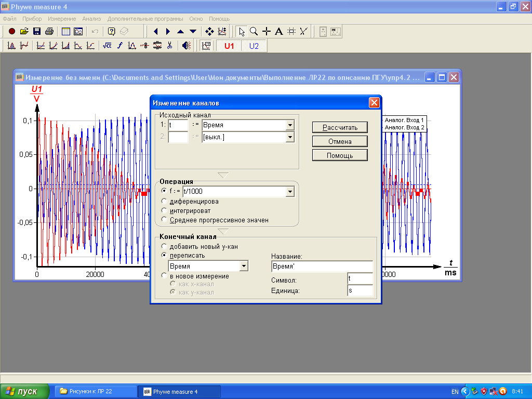
Task: Select 'добавить новый y-кан' radio
Action: click(x=164, y=246)
